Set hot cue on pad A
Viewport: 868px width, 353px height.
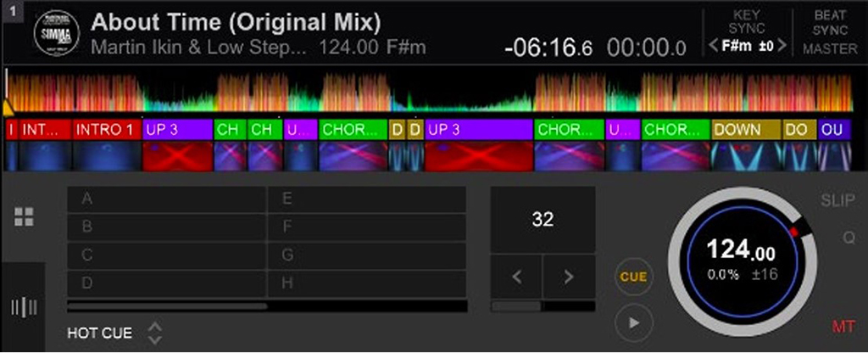166,199
